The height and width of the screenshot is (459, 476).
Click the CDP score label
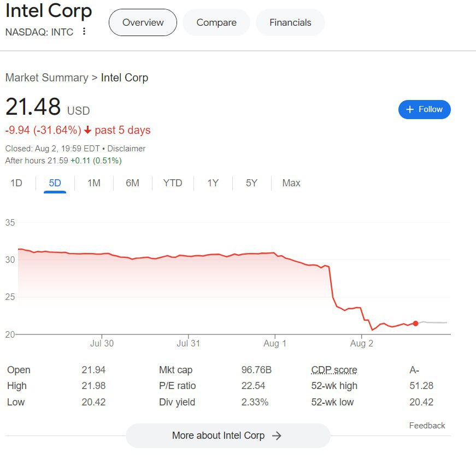click(x=334, y=370)
